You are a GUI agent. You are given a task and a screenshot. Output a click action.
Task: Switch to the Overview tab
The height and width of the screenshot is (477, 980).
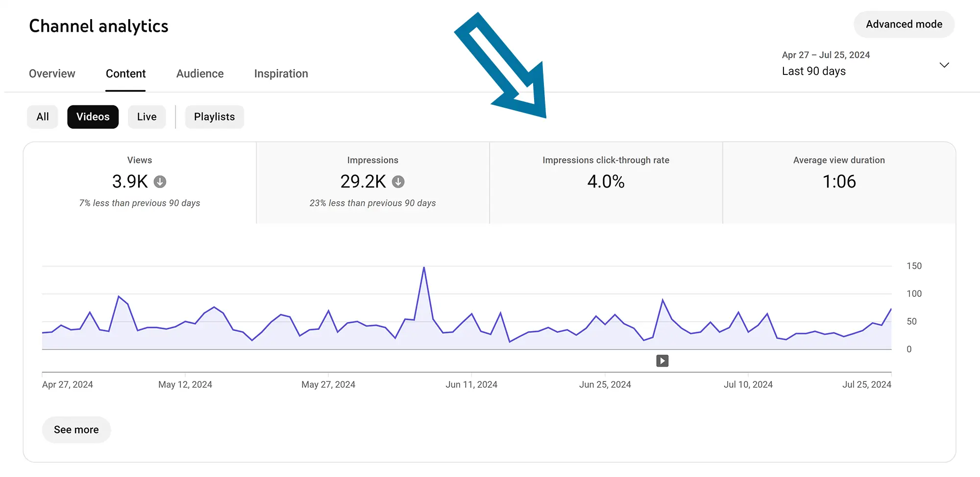click(x=52, y=73)
